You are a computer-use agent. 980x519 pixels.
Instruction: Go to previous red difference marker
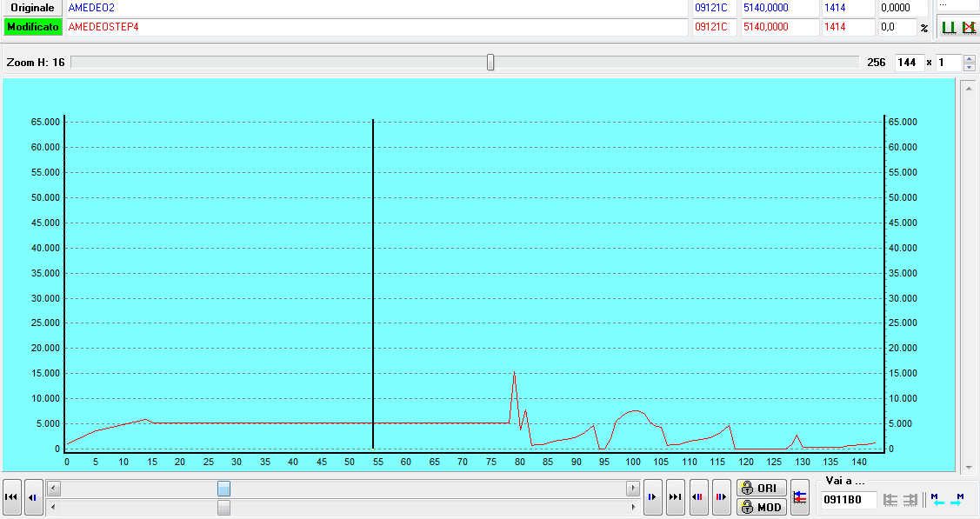[x=697, y=496]
